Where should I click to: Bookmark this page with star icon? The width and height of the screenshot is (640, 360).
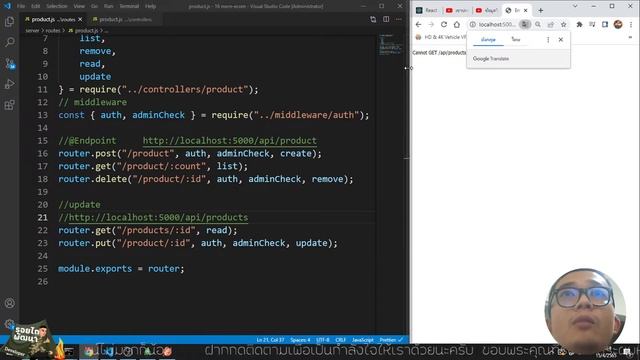564,24
